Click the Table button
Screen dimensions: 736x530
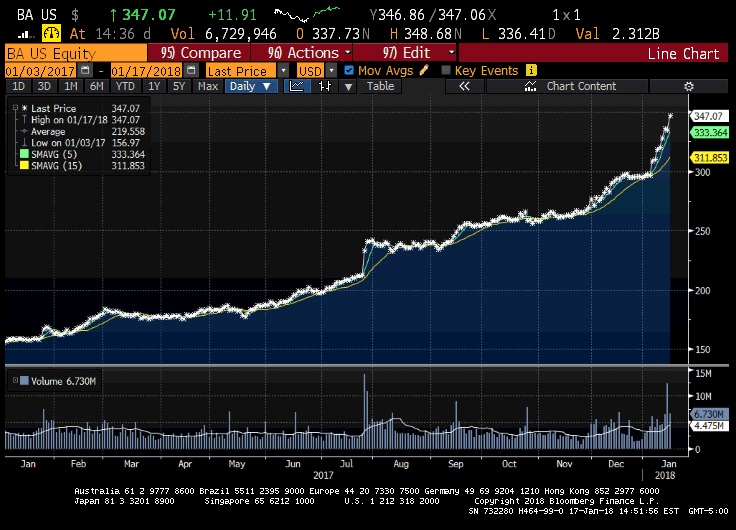[x=380, y=86]
